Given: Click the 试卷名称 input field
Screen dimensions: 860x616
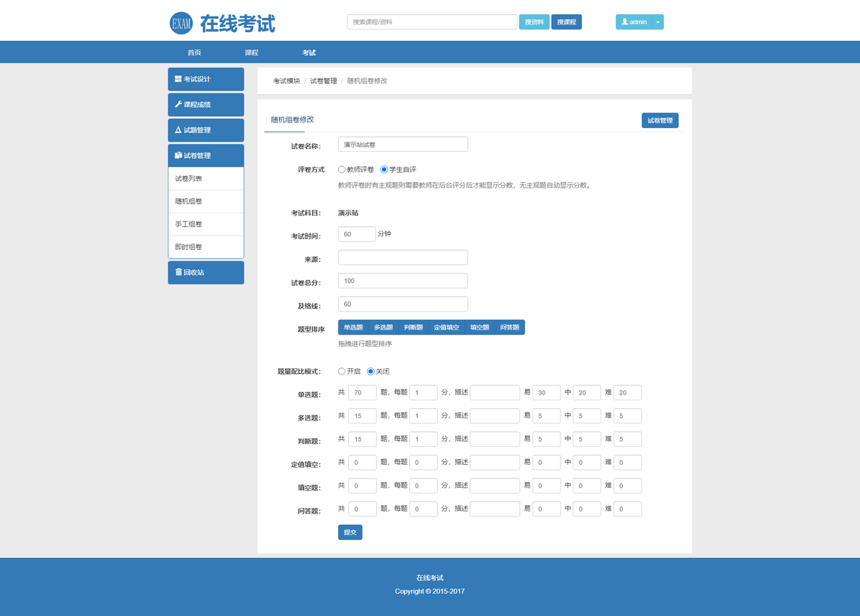Looking at the screenshot, I should pos(402,144).
